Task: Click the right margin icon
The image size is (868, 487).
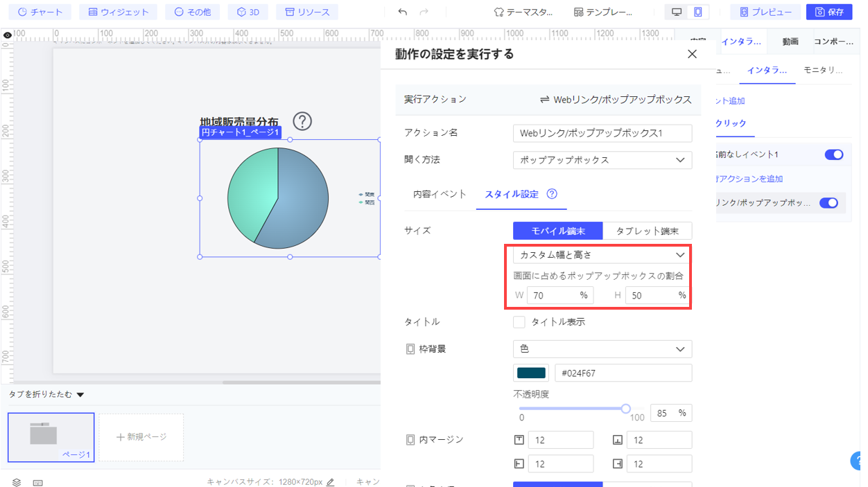Action: (x=617, y=464)
